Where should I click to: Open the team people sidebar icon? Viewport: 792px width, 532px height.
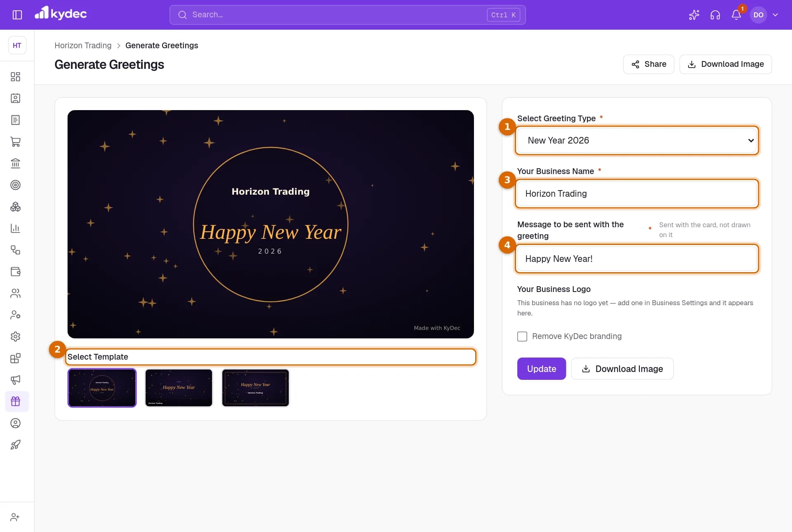15,293
